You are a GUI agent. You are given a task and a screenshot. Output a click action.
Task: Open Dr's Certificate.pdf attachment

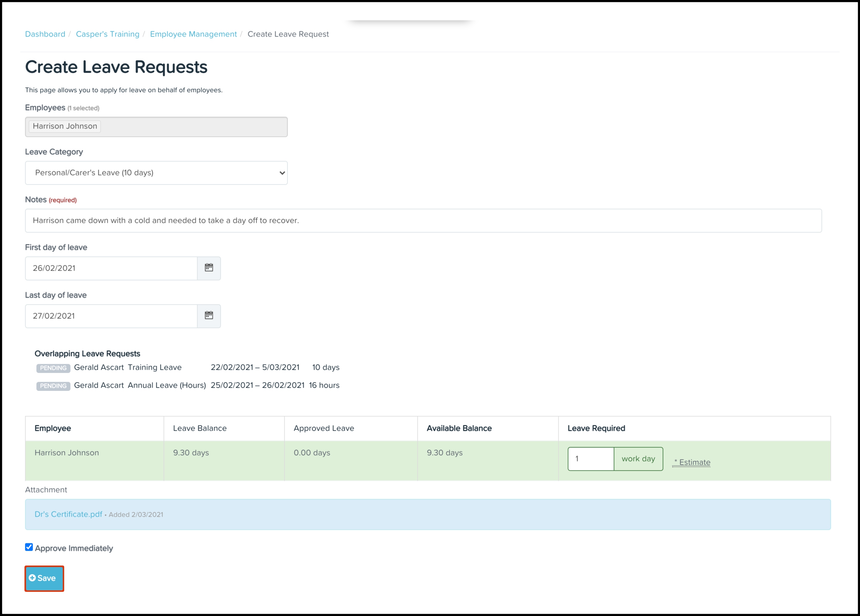pos(68,514)
